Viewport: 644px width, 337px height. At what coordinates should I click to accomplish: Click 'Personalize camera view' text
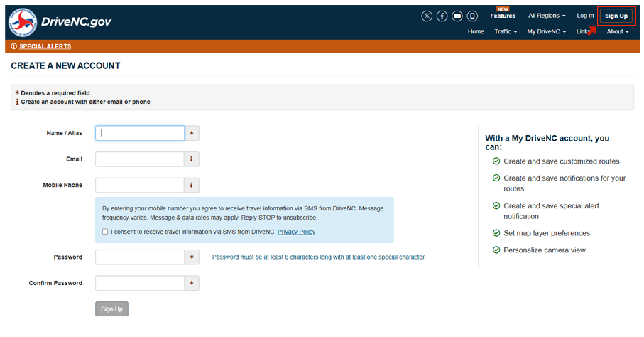pos(545,250)
